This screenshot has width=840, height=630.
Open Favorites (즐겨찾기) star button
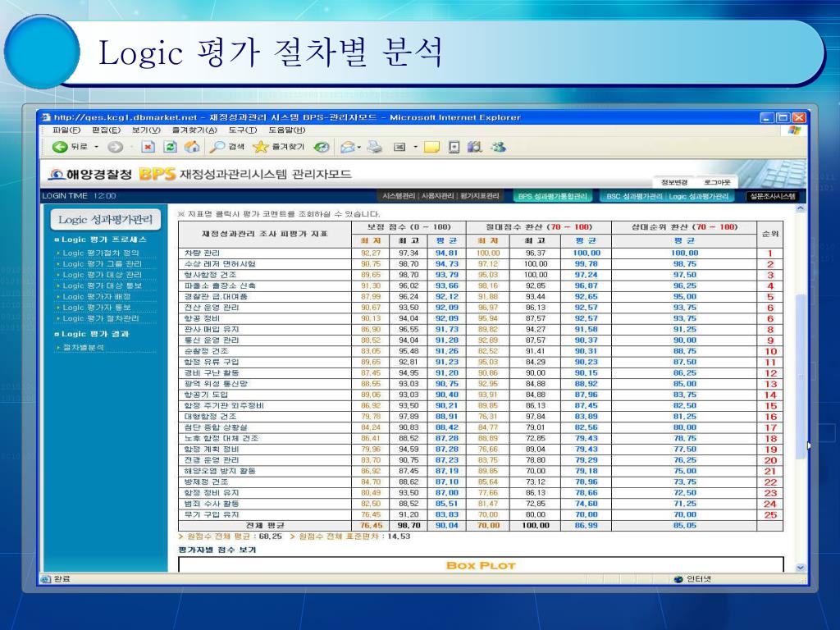(x=279, y=146)
